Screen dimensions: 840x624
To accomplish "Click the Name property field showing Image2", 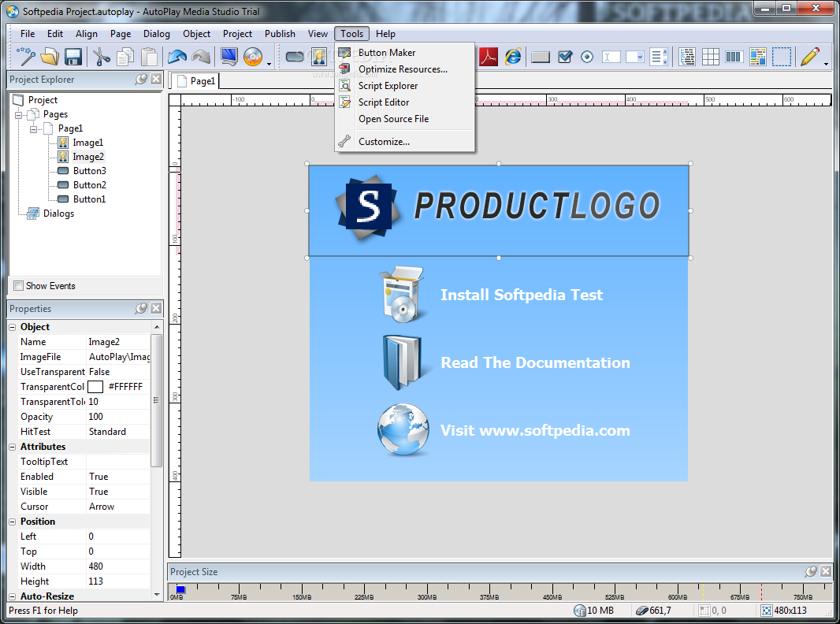I will pyautogui.click(x=118, y=342).
